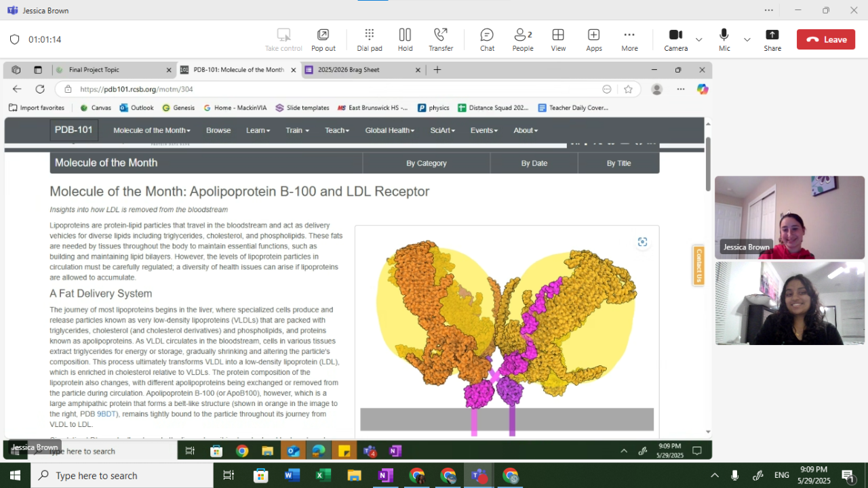Transfer the call
This screenshot has width=868, height=488.
[x=441, y=39]
